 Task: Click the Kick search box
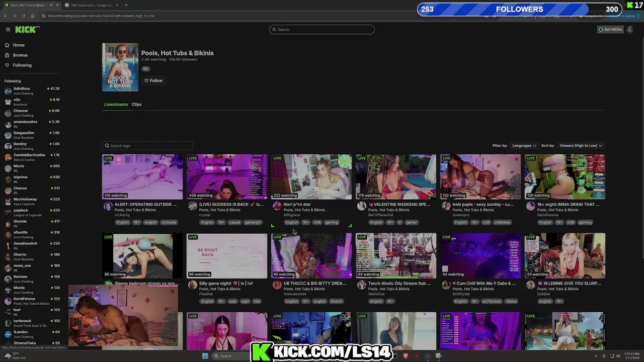pyautogui.click(x=322, y=29)
